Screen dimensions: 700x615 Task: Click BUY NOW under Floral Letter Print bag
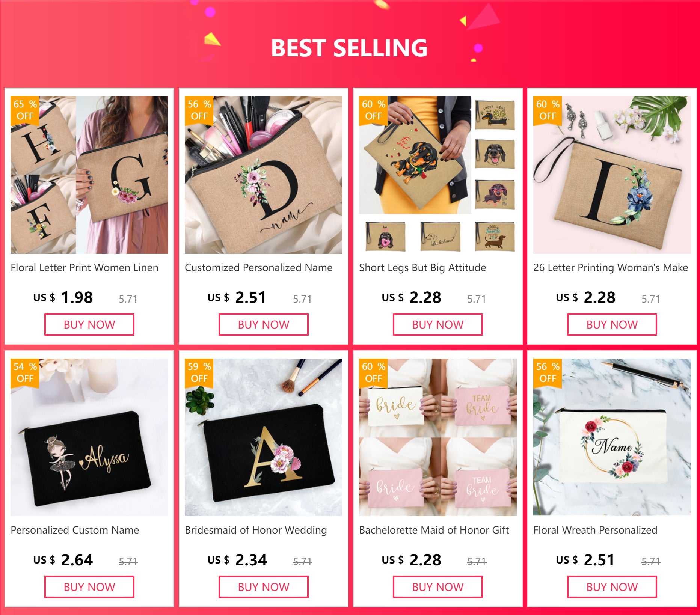point(89,324)
